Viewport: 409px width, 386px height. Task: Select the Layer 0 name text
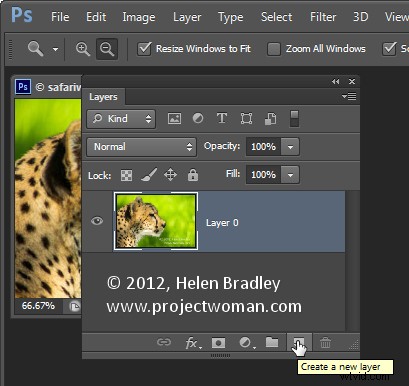[222, 223]
